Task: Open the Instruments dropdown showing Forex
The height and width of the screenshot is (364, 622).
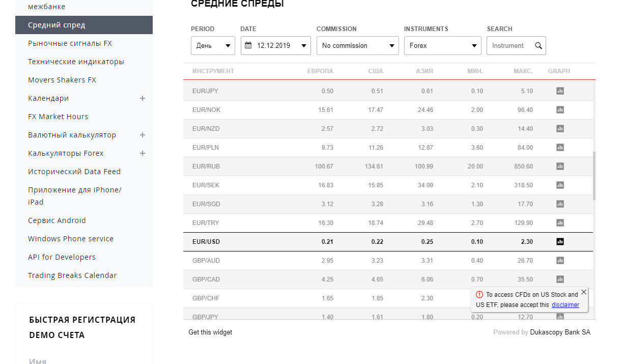Action: pos(443,45)
